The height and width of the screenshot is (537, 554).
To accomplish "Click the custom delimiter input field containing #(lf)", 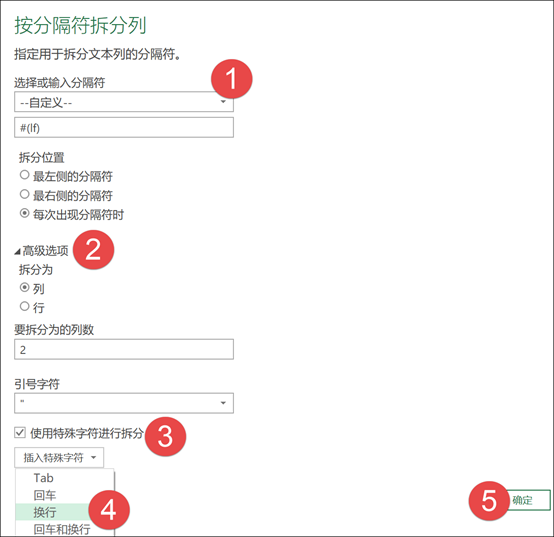I will tap(124, 128).
